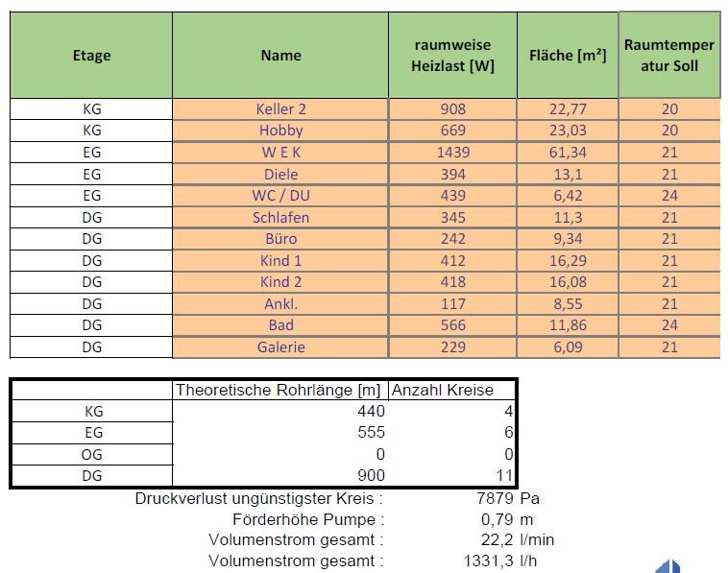Viewport: 728px width, 573px height.
Task: Select Theoretische Rohrlänge [m] header
Action: [x=279, y=390]
